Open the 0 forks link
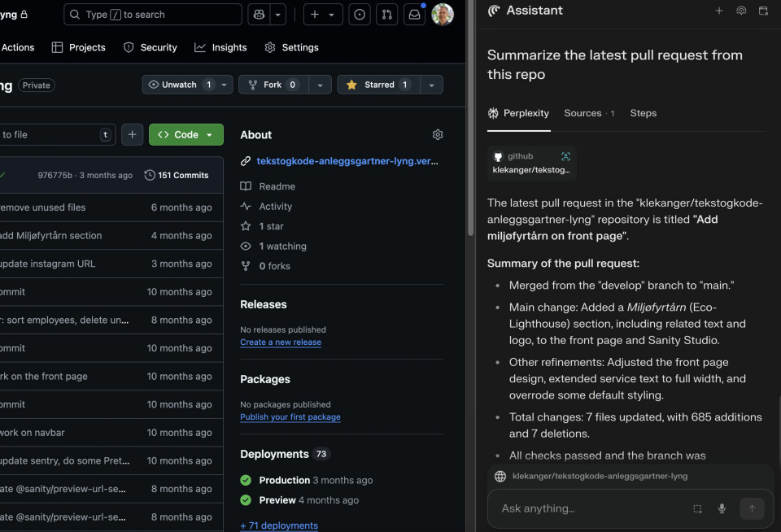This screenshot has width=781, height=532. pos(274,266)
